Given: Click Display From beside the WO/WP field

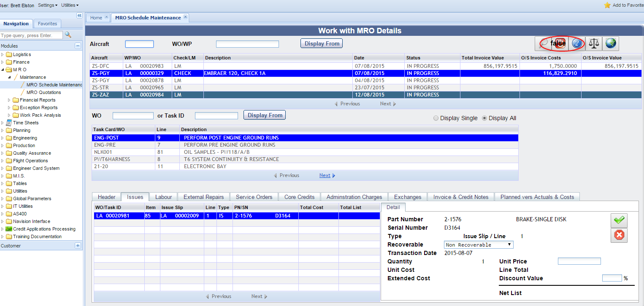Looking at the screenshot, I should [322, 43].
